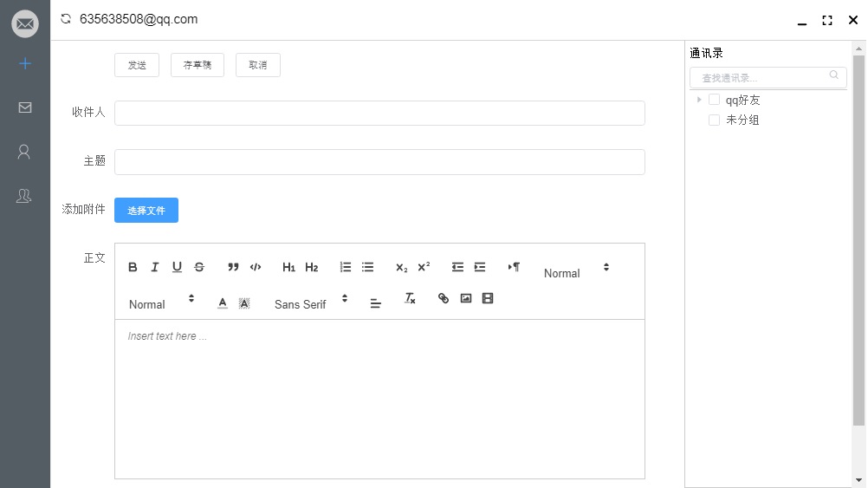
Task: Pick a text font color
Action: tap(222, 303)
